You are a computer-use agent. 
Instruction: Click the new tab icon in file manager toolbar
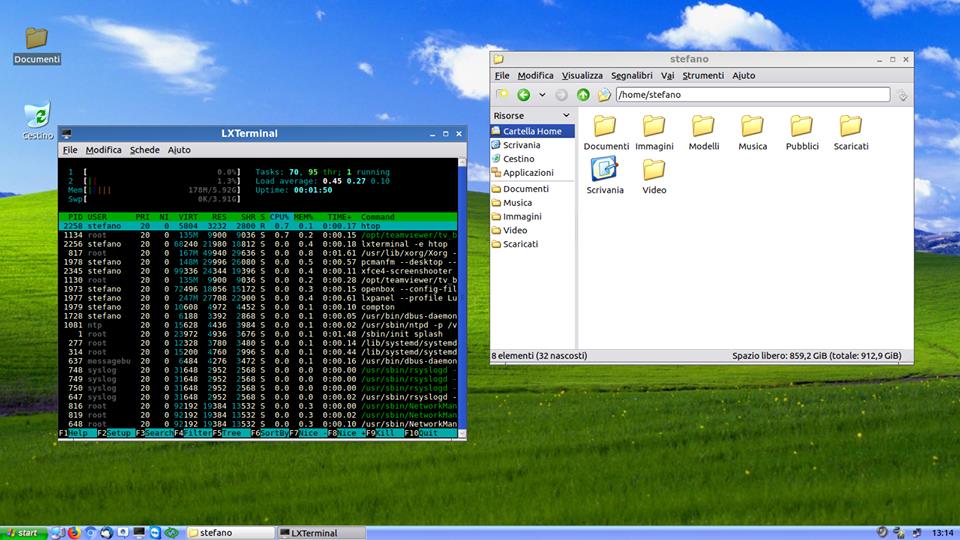503,95
